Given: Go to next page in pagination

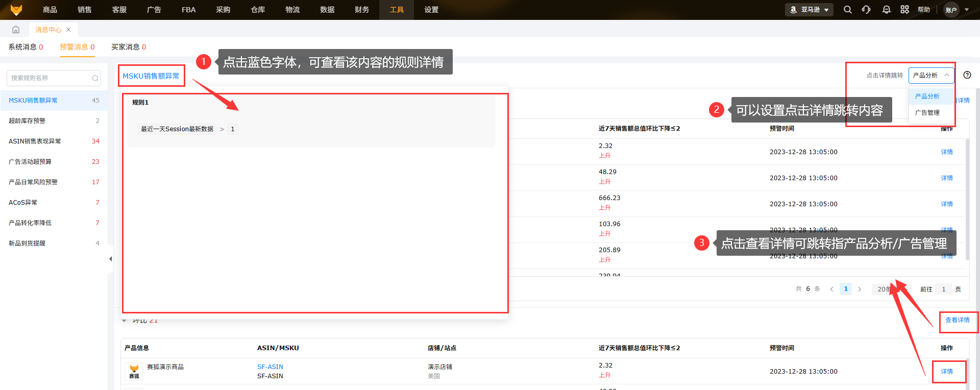Looking at the screenshot, I should pos(860,289).
